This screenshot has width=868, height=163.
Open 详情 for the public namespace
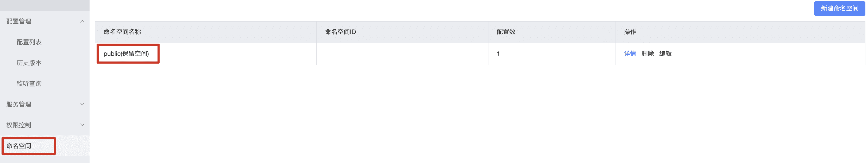[x=630, y=54]
